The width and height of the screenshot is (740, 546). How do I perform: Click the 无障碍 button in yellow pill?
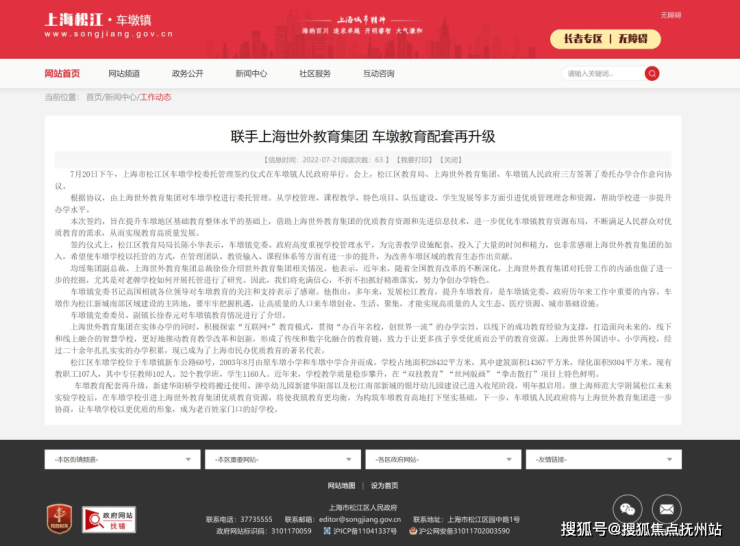(633, 39)
